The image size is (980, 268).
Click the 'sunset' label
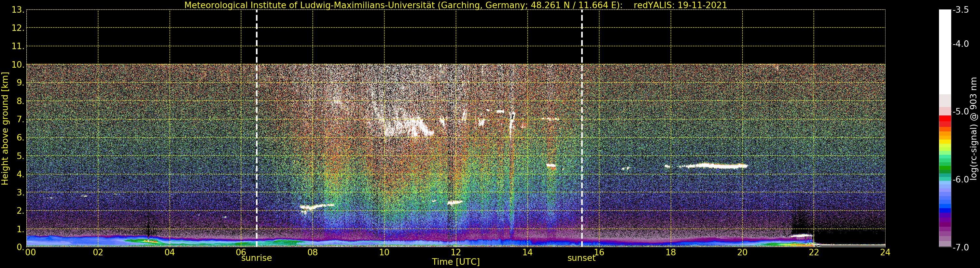click(x=581, y=258)
